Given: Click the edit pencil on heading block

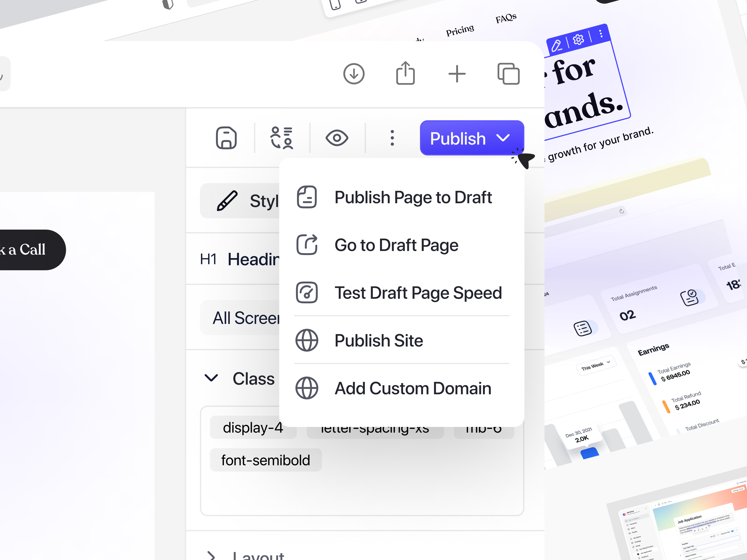Looking at the screenshot, I should (x=556, y=45).
